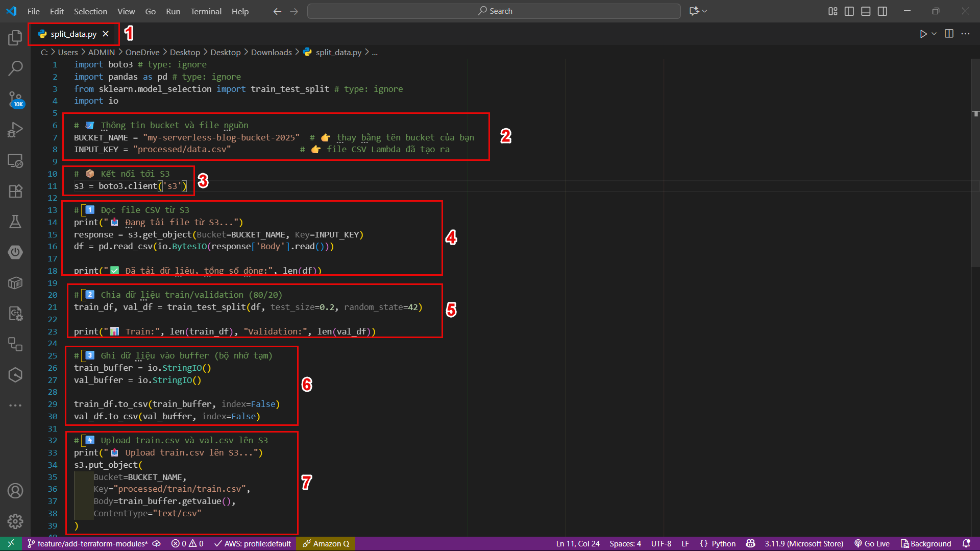Open the Run menu
This screenshot has height=551, width=980.
coord(173,11)
